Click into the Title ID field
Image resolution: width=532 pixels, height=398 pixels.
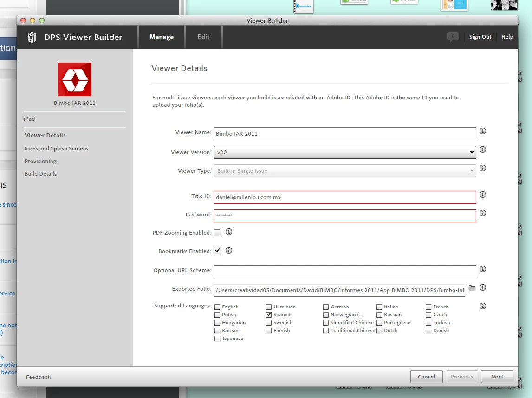tap(345, 197)
